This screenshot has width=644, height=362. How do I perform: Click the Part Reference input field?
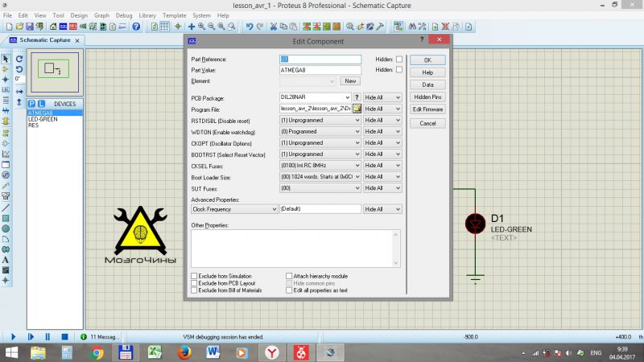(x=320, y=59)
